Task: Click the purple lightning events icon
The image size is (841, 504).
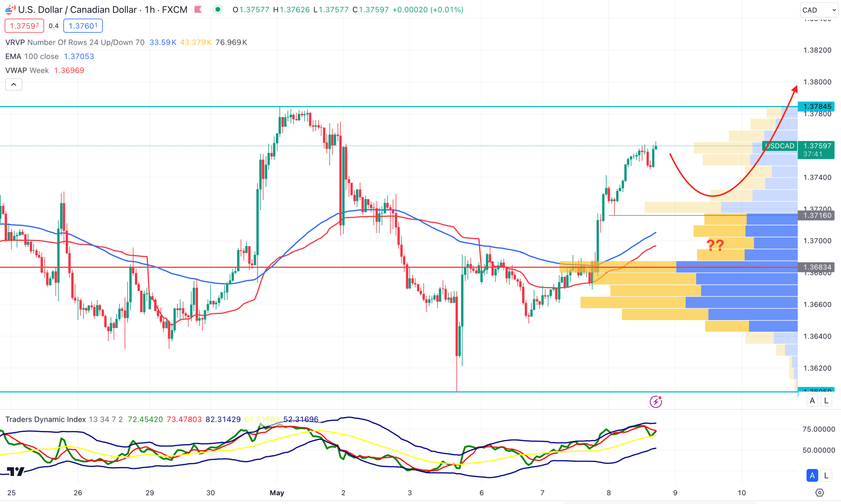Action: tap(656, 401)
